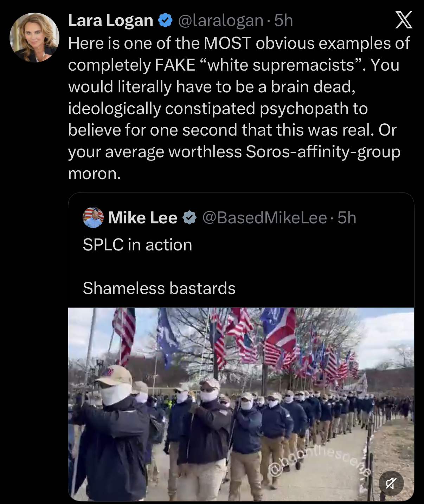Click the word "FAKE" in the post
This screenshot has height=504, width=424.
coord(175,65)
